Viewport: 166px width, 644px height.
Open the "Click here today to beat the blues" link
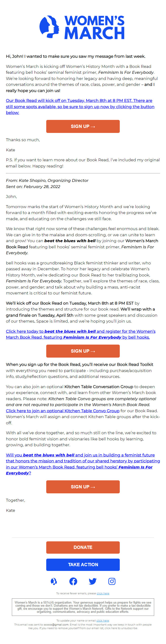point(80,334)
